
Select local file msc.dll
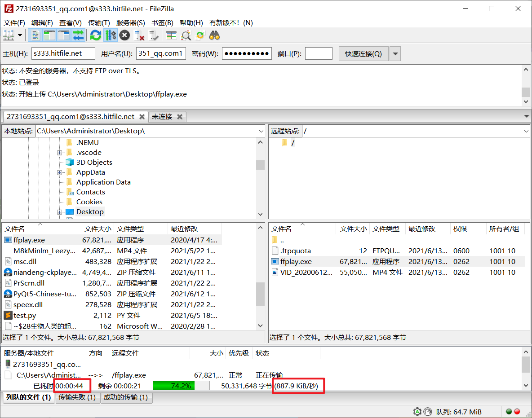pyautogui.click(x=112, y=262)
